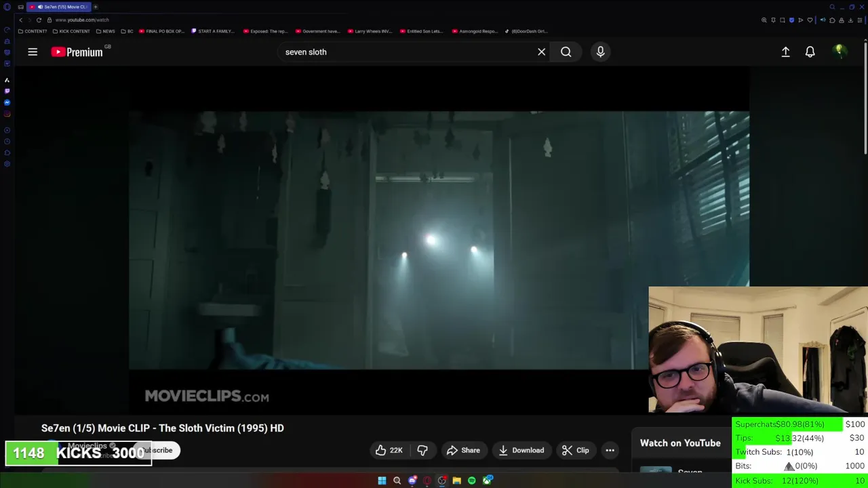Open Messenger in the browser sidebar

tap(7, 102)
